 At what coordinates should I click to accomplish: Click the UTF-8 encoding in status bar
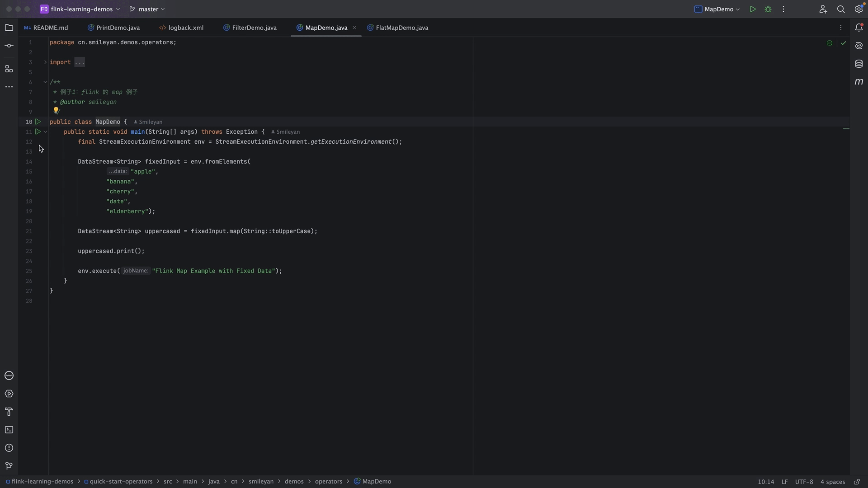coord(804,482)
